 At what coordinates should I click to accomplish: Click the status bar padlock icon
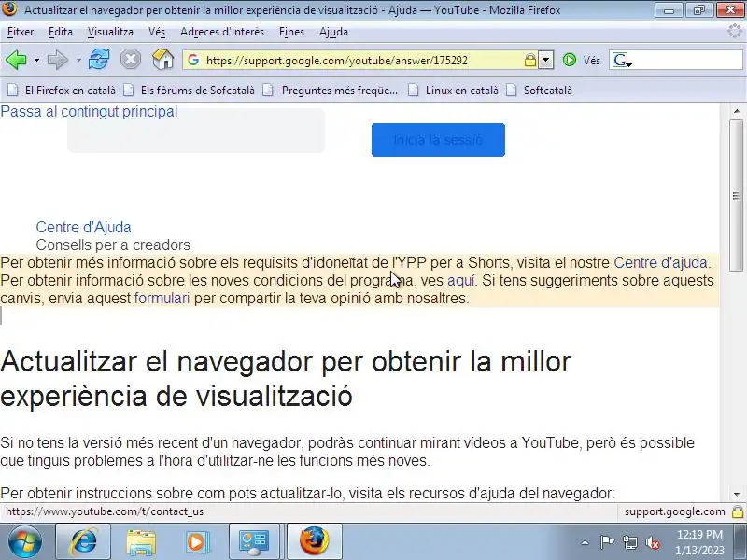point(738,511)
